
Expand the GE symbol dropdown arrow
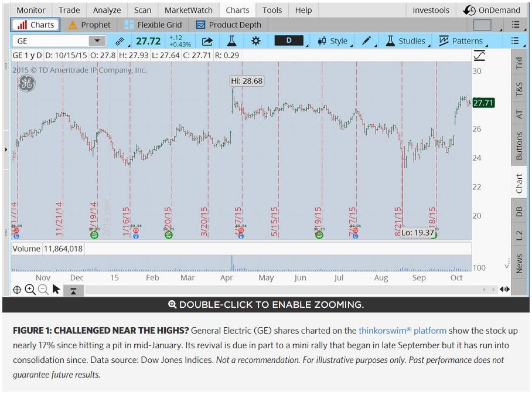[97, 41]
